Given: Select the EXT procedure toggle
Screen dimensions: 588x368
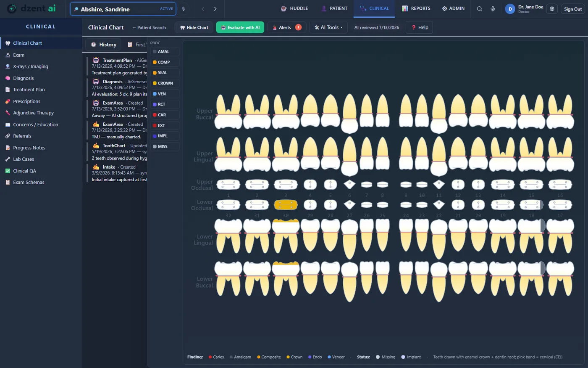Looking at the screenshot, I should pyautogui.click(x=165, y=125).
